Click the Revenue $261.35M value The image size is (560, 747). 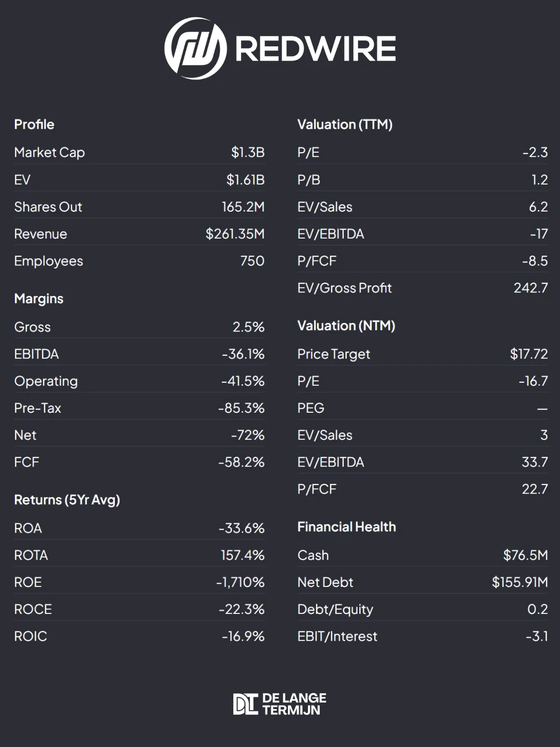coord(235,234)
